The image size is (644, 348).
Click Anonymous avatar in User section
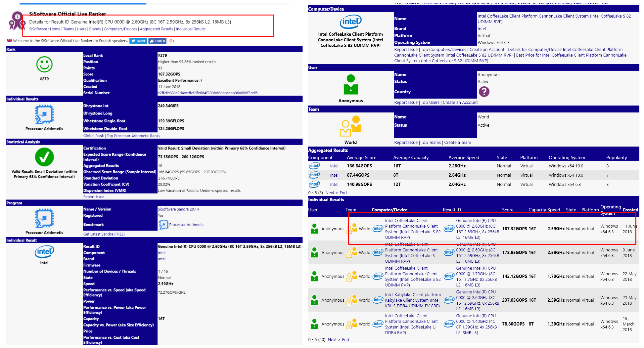pyautogui.click(x=350, y=84)
